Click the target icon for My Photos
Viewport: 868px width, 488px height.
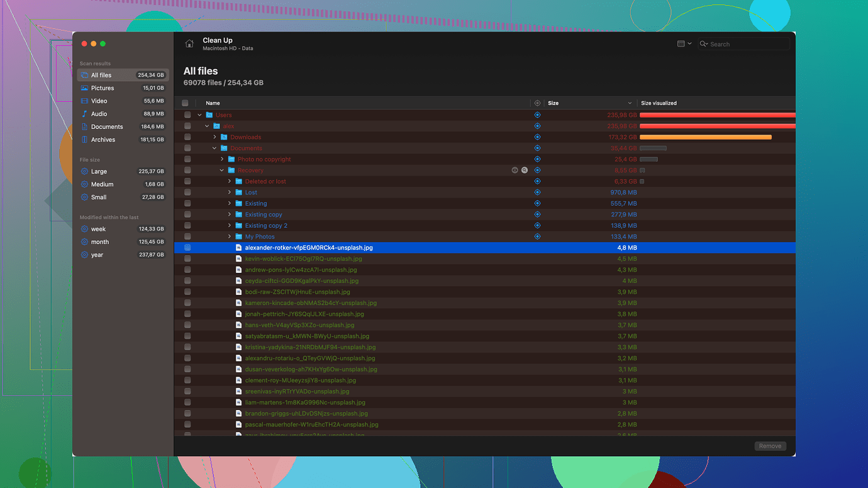(x=537, y=236)
